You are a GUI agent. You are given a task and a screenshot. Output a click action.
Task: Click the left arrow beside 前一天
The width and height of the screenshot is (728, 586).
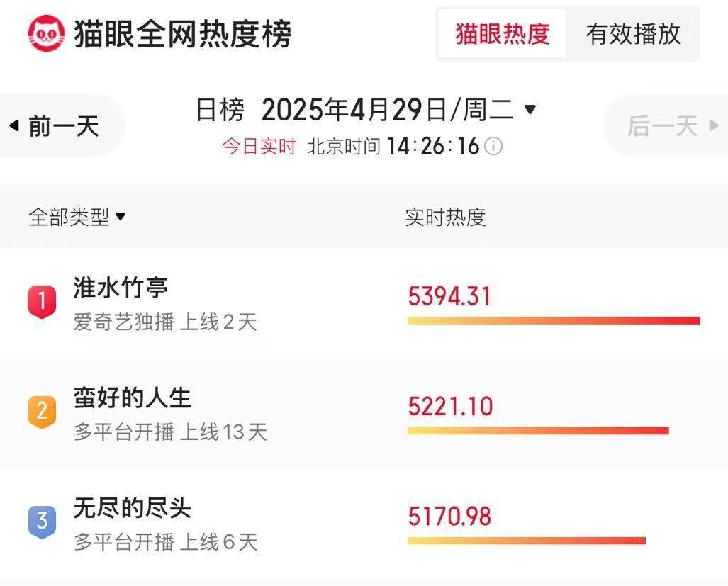tap(14, 125)
